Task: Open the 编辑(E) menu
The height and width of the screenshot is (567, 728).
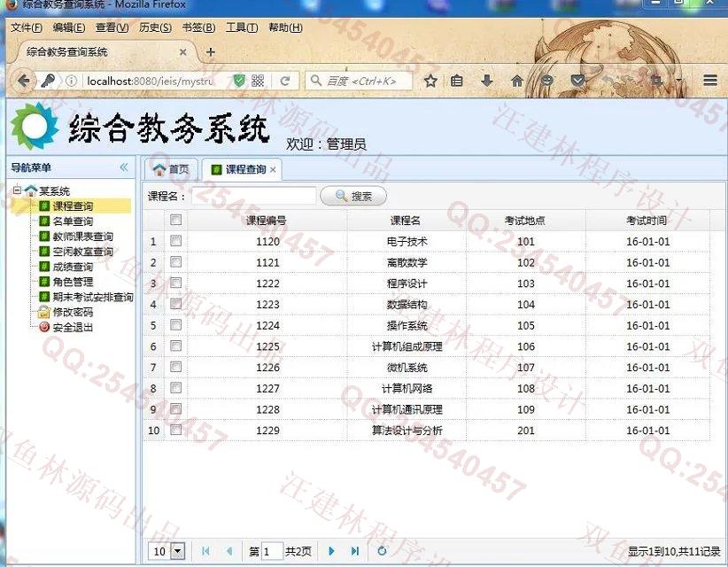Action: click(x=69, y=27)
